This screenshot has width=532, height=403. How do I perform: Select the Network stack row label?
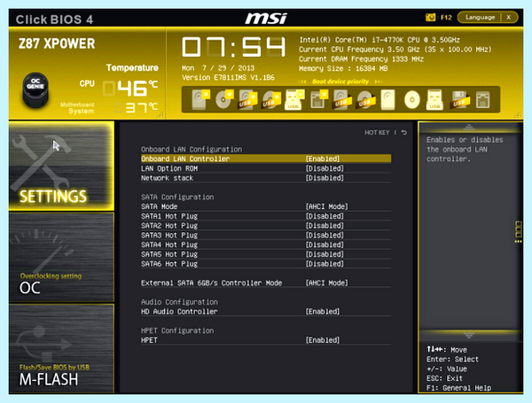167,178
